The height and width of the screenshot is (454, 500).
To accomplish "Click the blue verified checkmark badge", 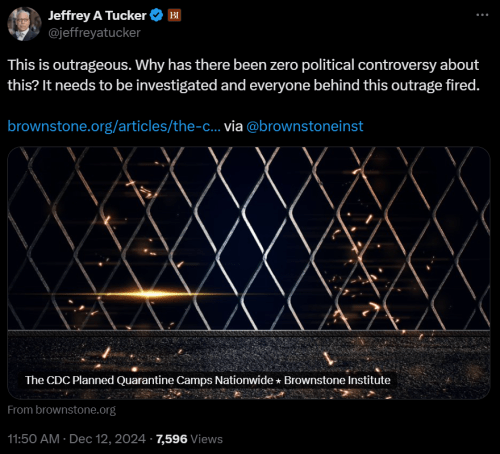I will coord(157,15).
